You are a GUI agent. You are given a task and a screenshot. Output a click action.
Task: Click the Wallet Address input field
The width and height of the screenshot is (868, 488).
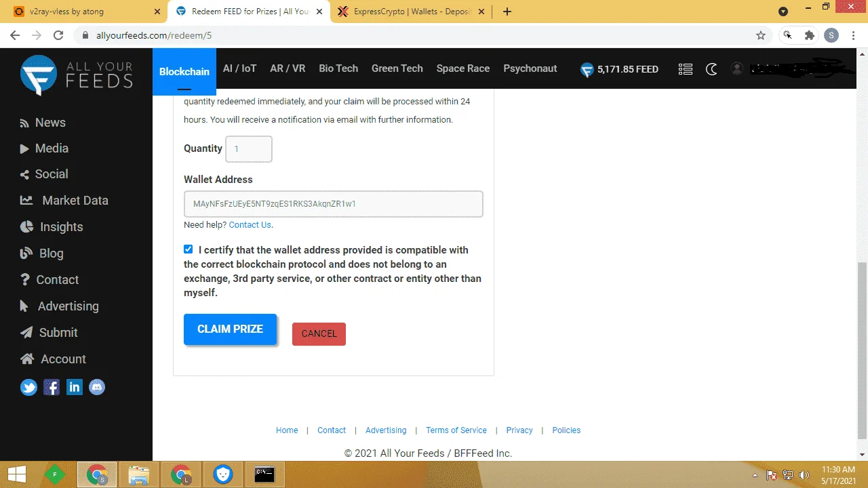tap(334, 204)
